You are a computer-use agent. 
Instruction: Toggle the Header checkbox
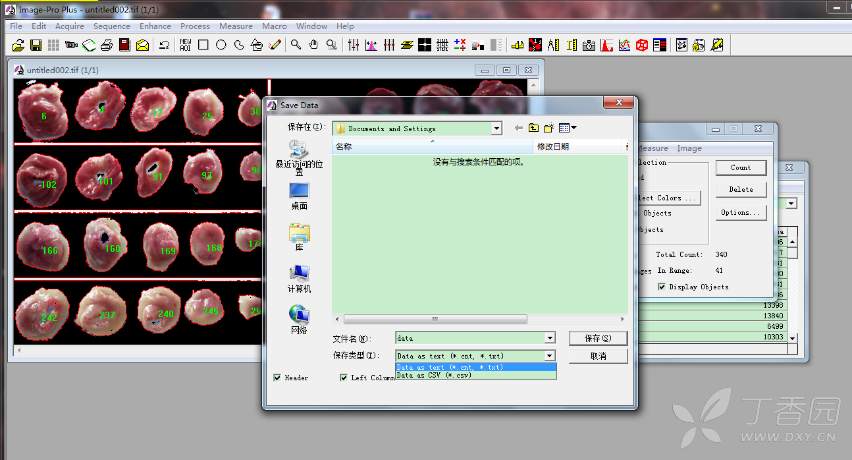(x=277, y=377)
